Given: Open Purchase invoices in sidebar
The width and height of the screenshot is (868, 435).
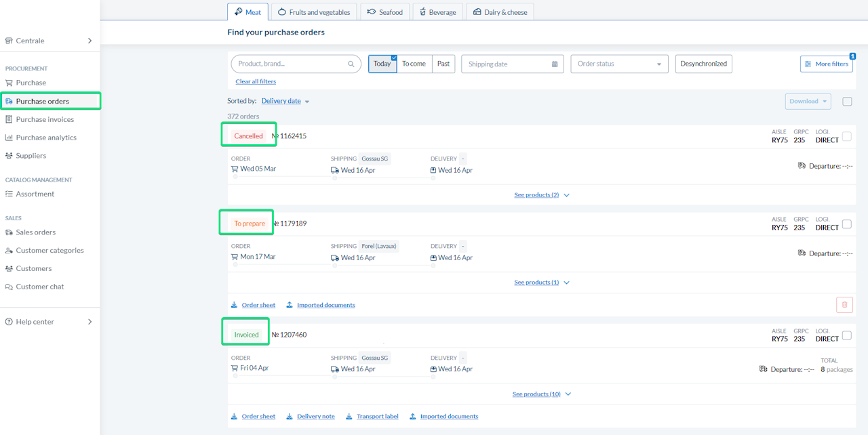Looking at the screenshot, I should (45, 119).
